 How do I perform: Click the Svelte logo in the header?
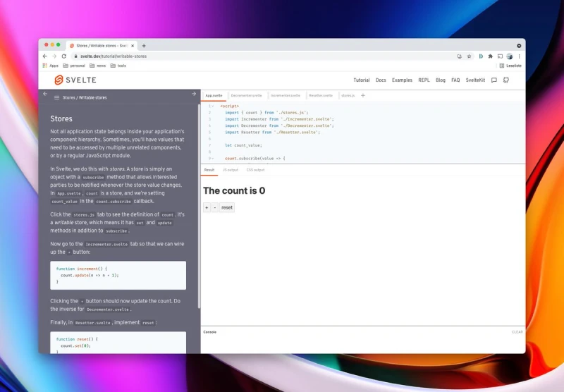pyautogui.click(x=75, y=80)
